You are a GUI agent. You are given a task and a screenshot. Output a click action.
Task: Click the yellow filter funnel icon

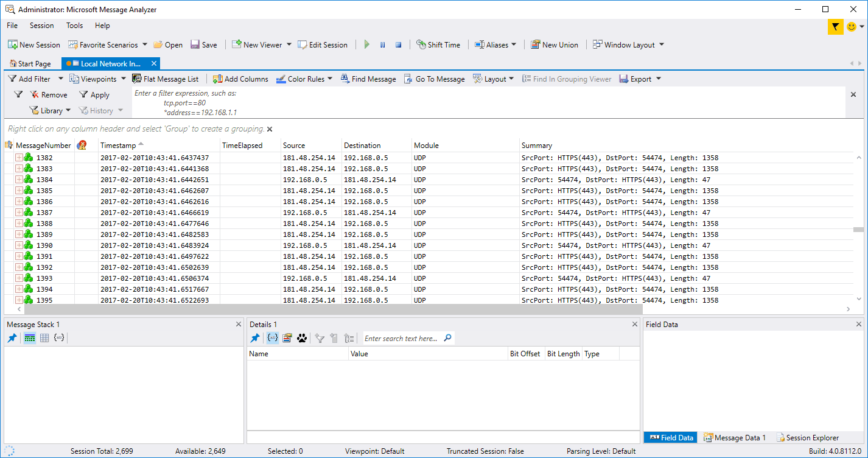(x=835, y=27)
